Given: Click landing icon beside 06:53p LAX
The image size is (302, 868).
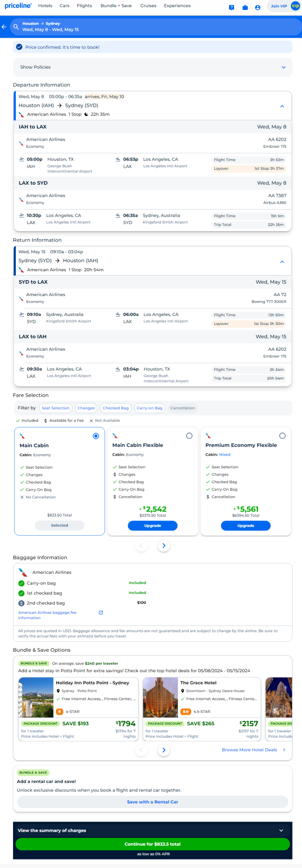Looking at the screenshot, I should (x=118, y=159).
